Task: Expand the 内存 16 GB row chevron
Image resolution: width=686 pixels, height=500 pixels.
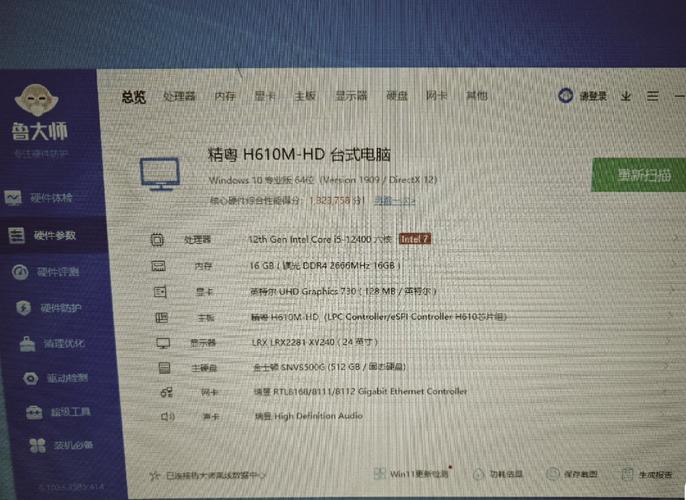Action: 674,264
